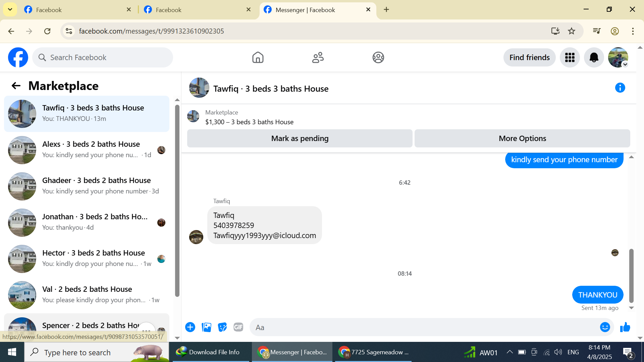This screenshot has width=644, height=362.
Task: Open Download File Info taskbar app
Action: pyautogui.click(x=211, y=352)
